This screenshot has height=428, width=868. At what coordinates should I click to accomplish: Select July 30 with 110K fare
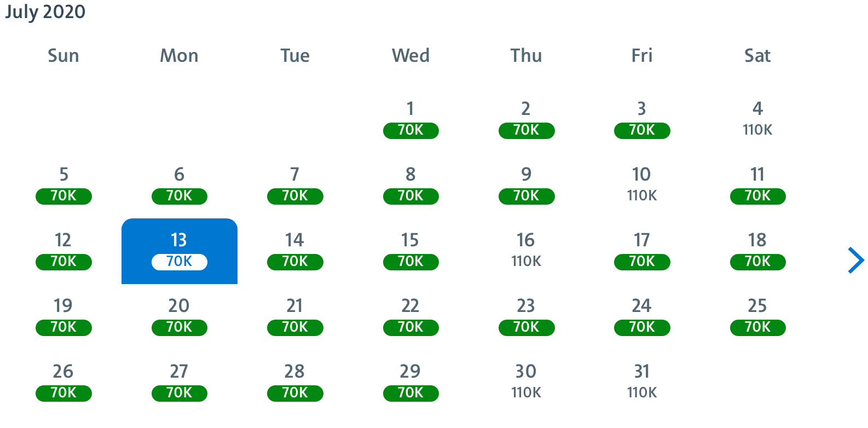coord(526,383)
